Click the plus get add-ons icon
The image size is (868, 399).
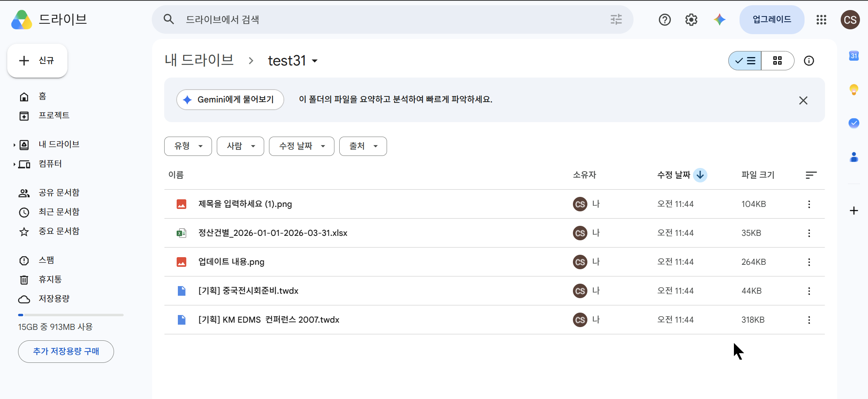(854, 211)
